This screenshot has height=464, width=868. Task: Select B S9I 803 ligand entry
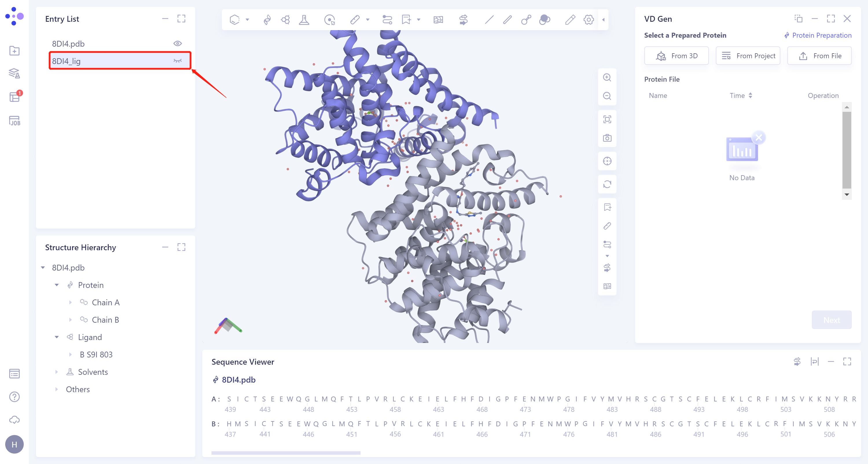96,355
